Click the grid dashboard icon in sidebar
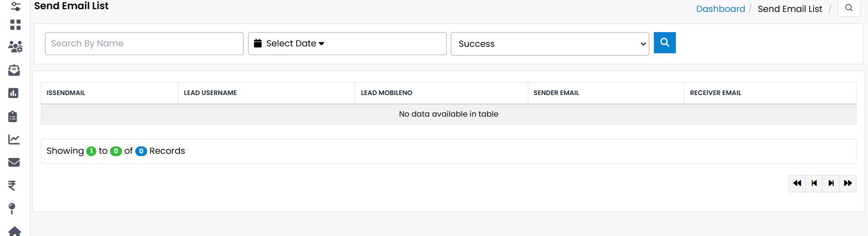This screenshot has width=868, height=236. [15, 25]
